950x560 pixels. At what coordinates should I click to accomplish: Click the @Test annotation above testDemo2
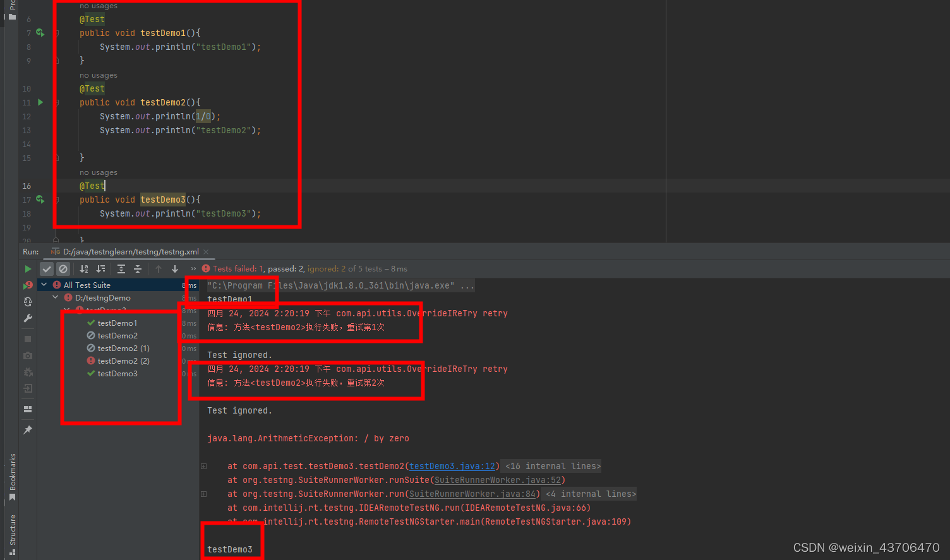92,88
